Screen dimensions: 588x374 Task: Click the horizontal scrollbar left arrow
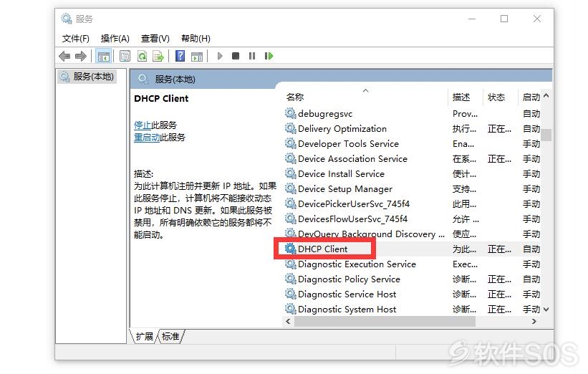coord(288,322)
